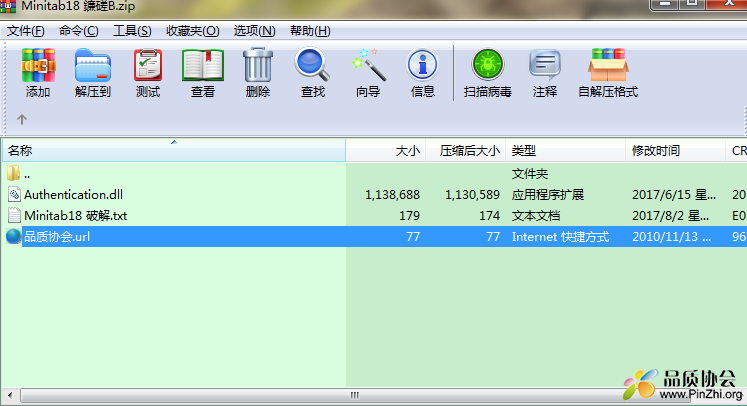Open the 向导 (Wizard) wand icon

[368, 65]
